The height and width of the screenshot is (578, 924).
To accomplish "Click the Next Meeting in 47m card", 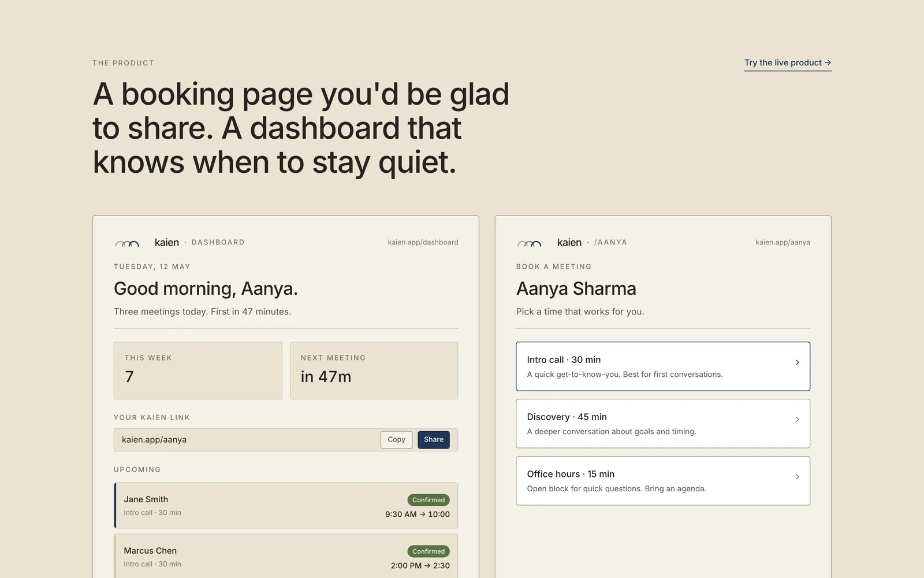I will tap(374, 370).
